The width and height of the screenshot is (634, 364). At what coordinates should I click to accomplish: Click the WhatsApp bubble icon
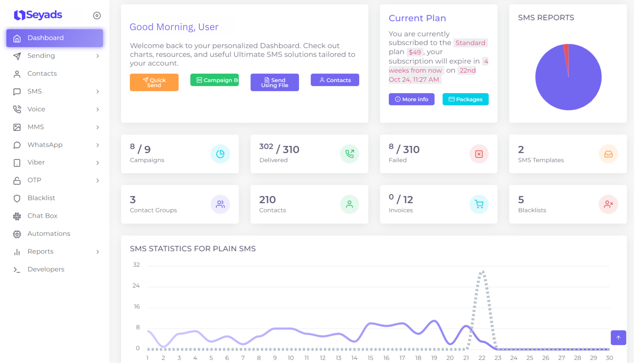tap(17, 145)
